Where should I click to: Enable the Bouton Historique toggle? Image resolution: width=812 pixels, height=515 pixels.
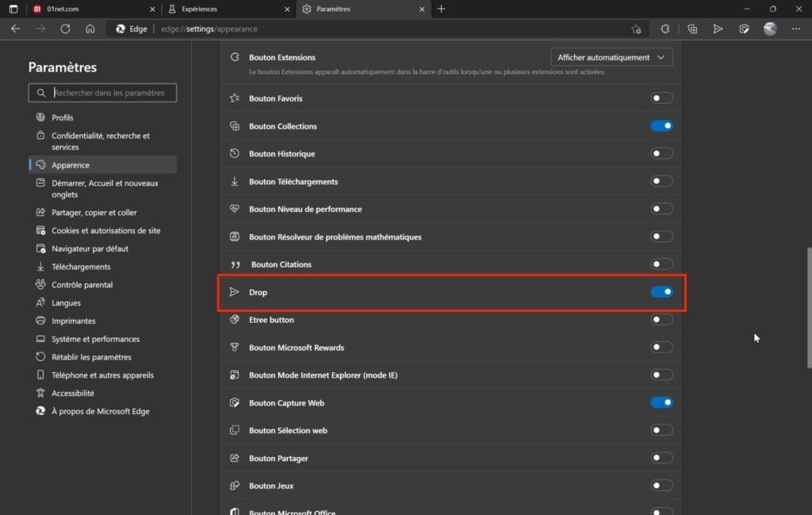coord(661,153)
